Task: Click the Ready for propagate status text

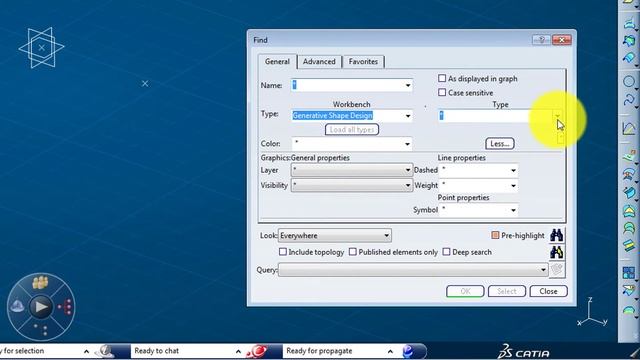Action: pyautogui.click(x=319, y=351)
